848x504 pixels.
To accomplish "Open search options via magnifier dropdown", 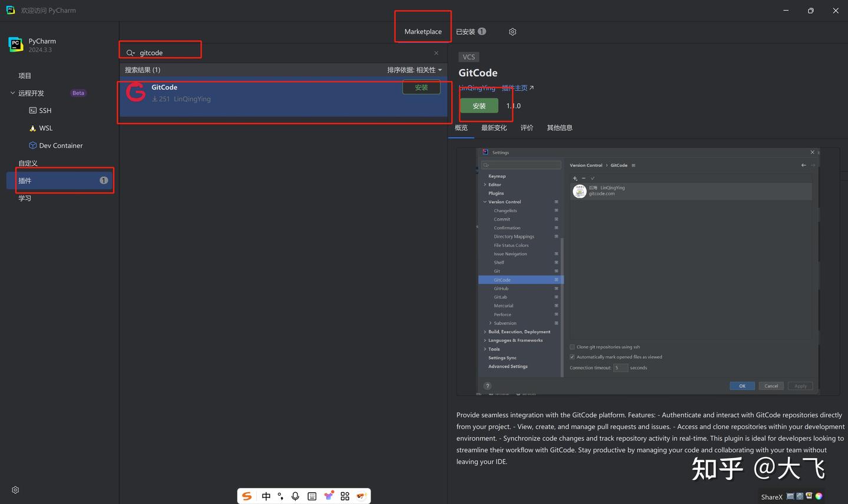I will click(131, 52).
